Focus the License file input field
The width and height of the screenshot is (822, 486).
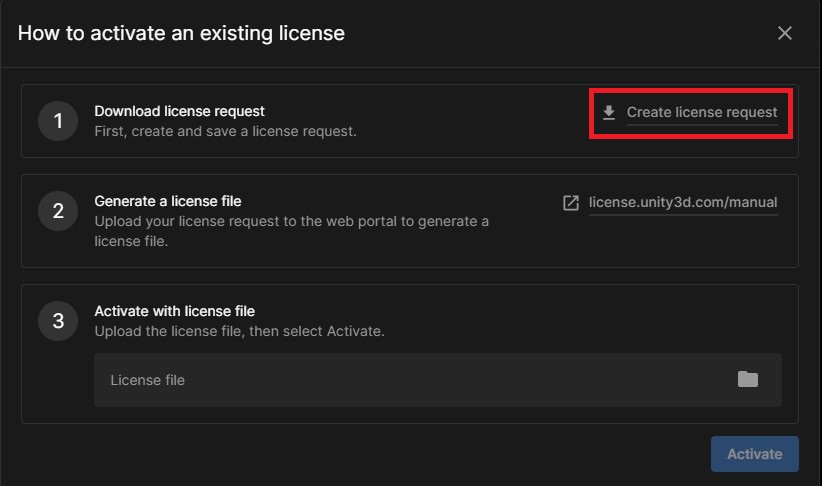click(400, 380)
